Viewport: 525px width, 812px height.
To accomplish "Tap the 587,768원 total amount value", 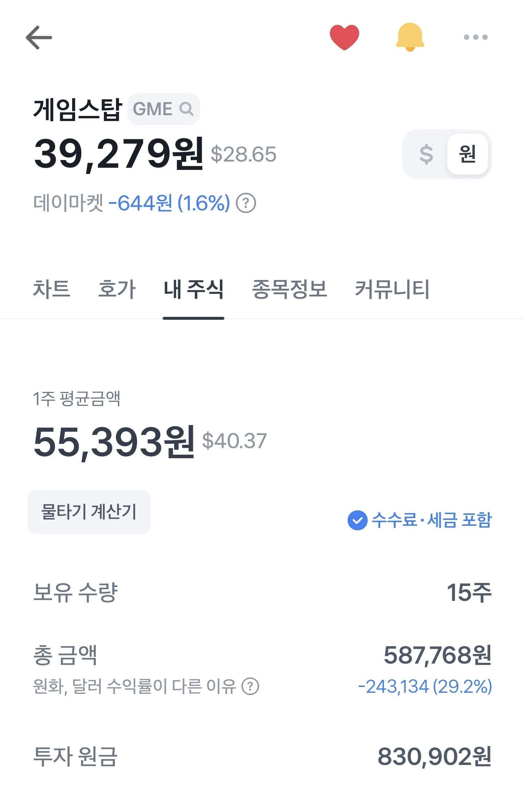I will click(437, 655).
